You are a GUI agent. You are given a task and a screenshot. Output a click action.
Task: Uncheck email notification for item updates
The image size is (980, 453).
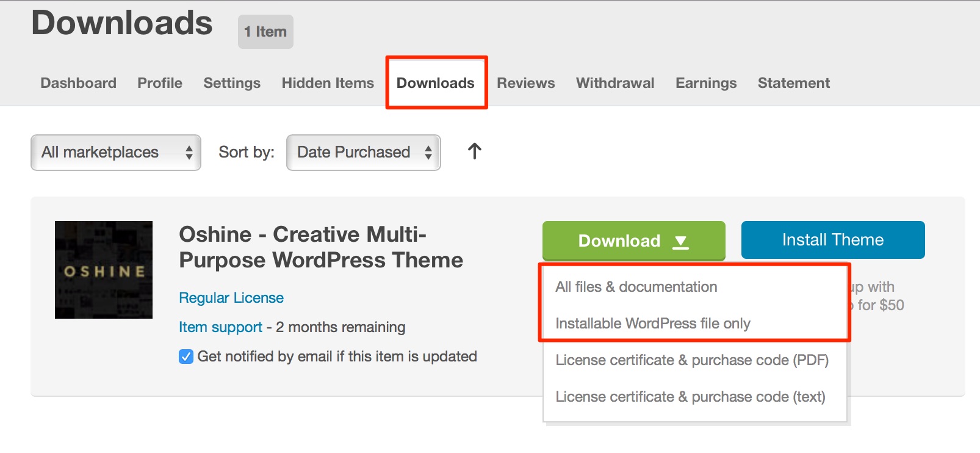point(186,357)
